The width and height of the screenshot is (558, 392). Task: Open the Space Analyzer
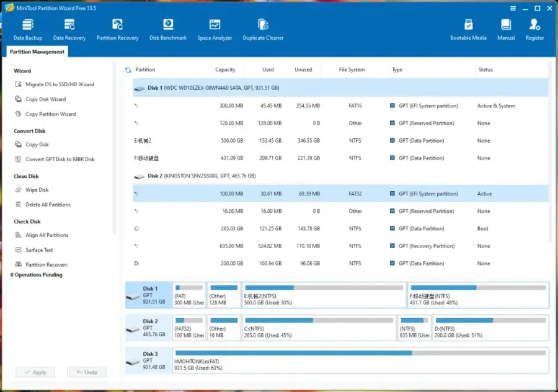[215, 30]
